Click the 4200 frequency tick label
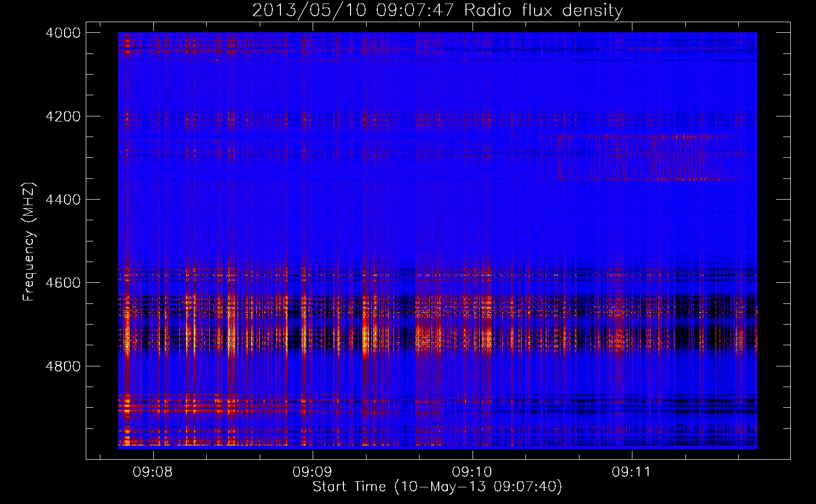 tap(63, 116)
